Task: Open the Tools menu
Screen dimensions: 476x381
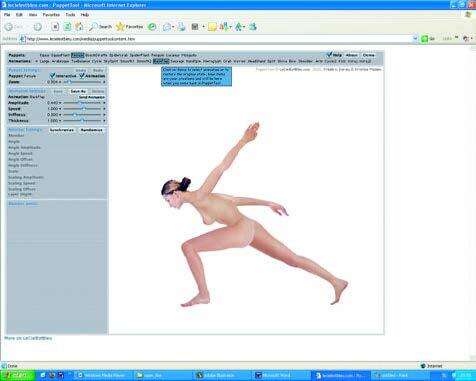Action: [x=70, y=15]
